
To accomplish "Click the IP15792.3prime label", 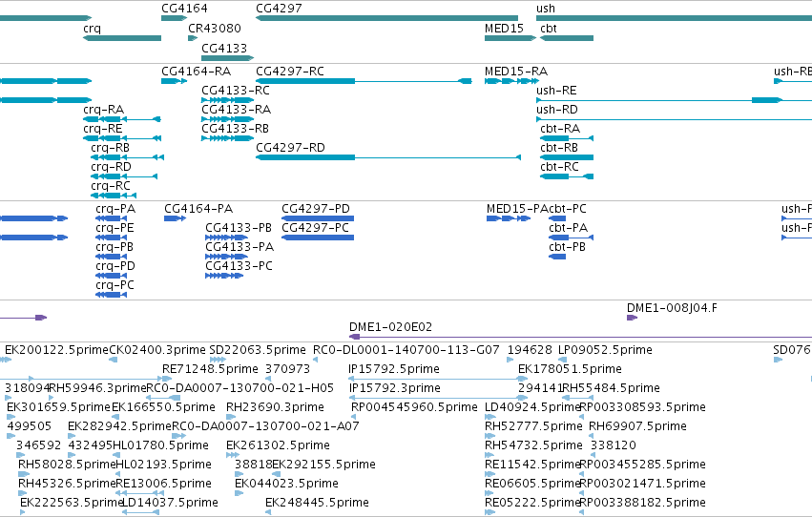I will coord(395,388).
